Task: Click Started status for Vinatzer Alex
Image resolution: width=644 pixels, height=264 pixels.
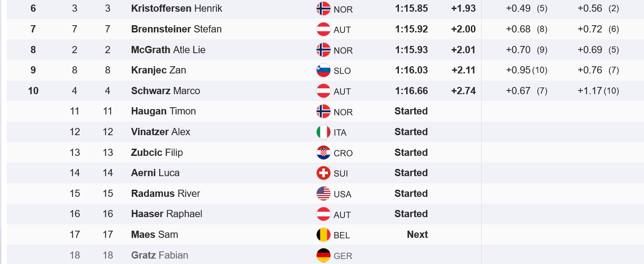Action: 411,132
